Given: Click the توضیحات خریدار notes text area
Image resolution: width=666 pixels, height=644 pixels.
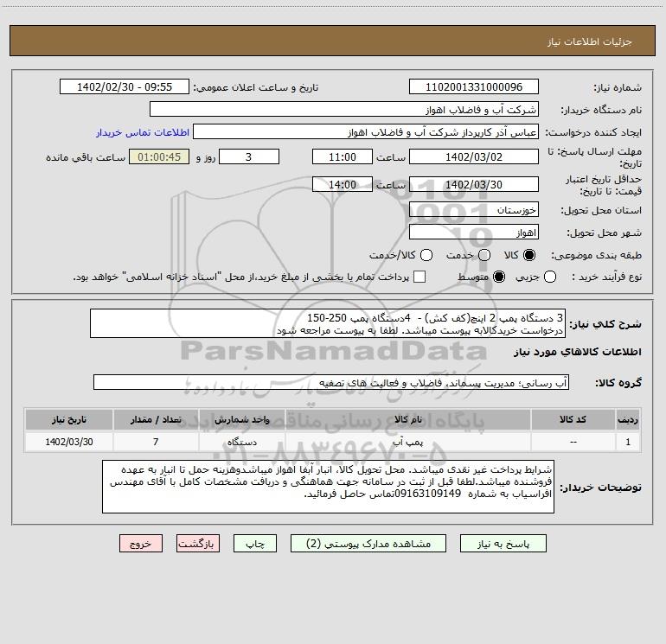Looking at the screenshot, I should [328, 487].
